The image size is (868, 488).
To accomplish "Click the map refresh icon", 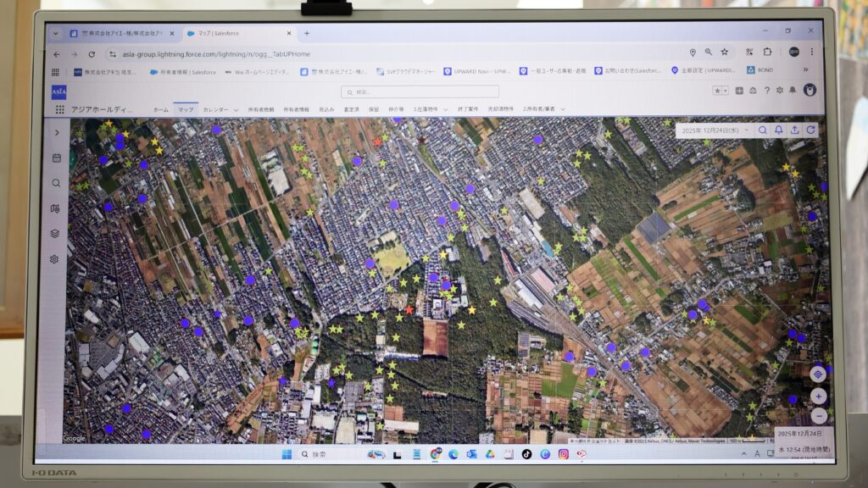I will coord(810,130).
